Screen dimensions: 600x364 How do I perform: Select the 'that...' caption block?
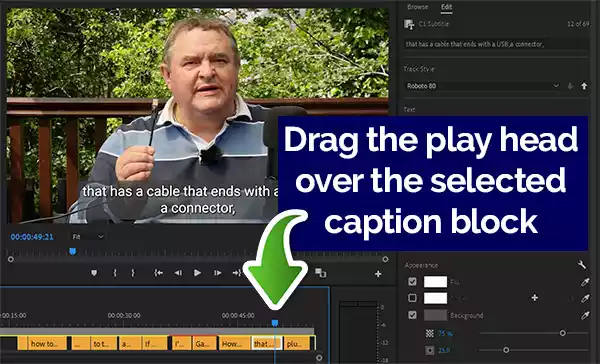(x=267, y=343)
